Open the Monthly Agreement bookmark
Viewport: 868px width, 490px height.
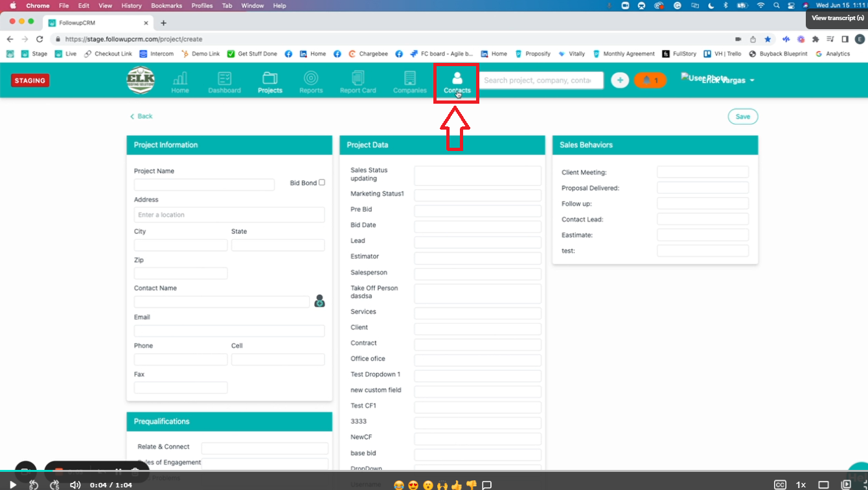pos(623,54)
